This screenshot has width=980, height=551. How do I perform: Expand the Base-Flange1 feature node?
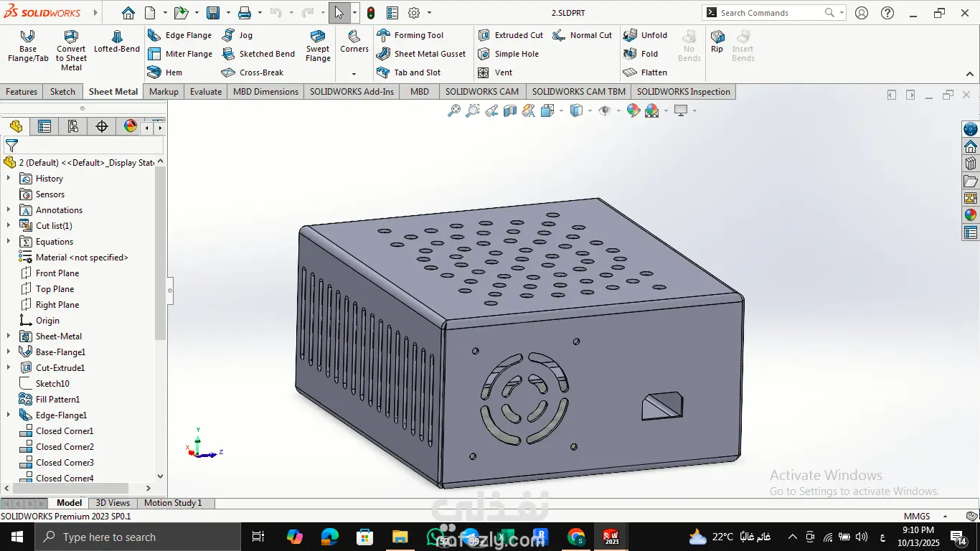pos(9,352)
